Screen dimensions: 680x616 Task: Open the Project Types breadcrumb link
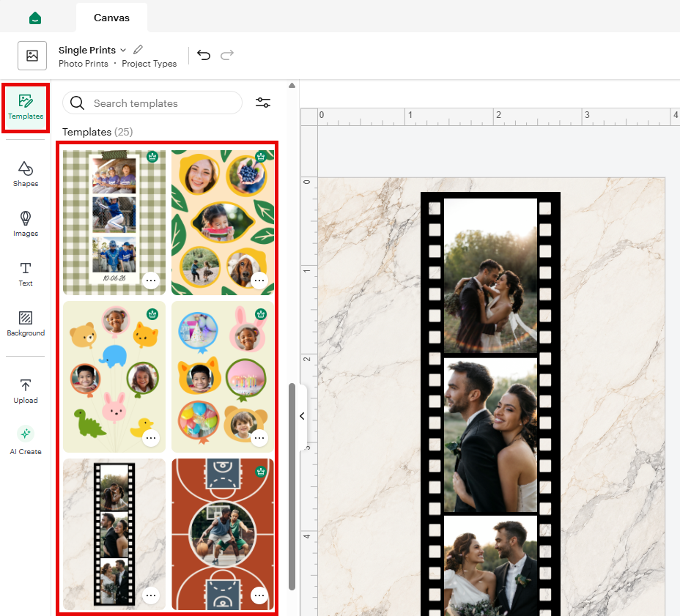(149, 64)
